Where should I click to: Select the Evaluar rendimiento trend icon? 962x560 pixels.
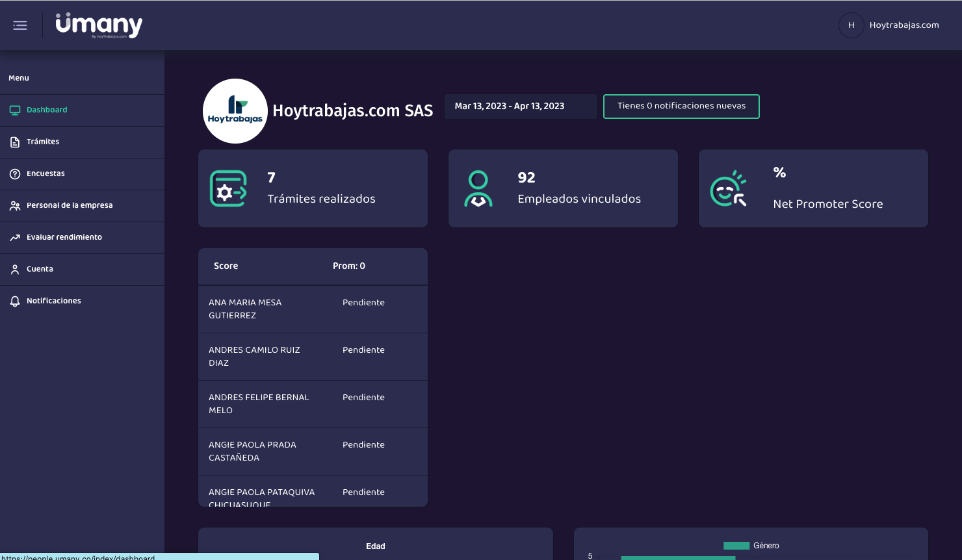(15, 238)
